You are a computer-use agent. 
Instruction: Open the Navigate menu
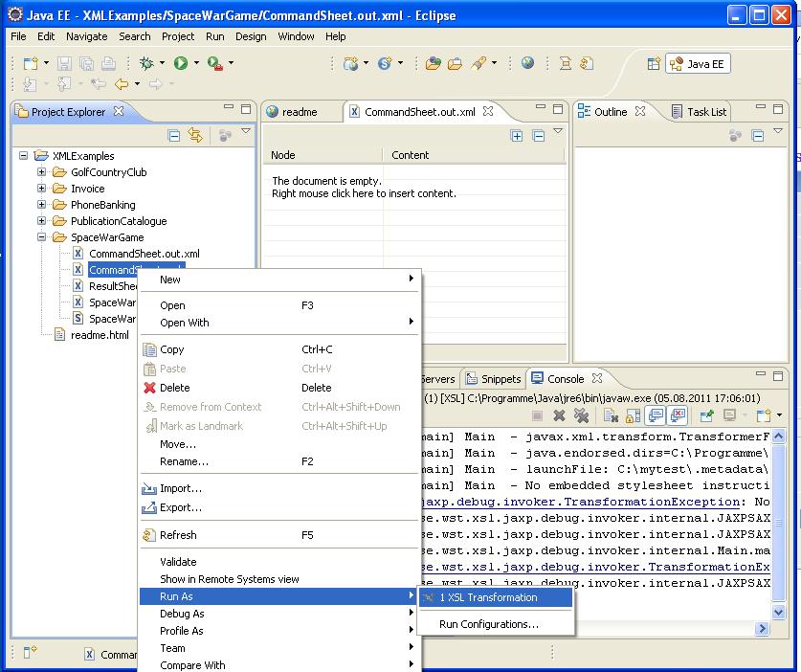[x=87, y=36]
